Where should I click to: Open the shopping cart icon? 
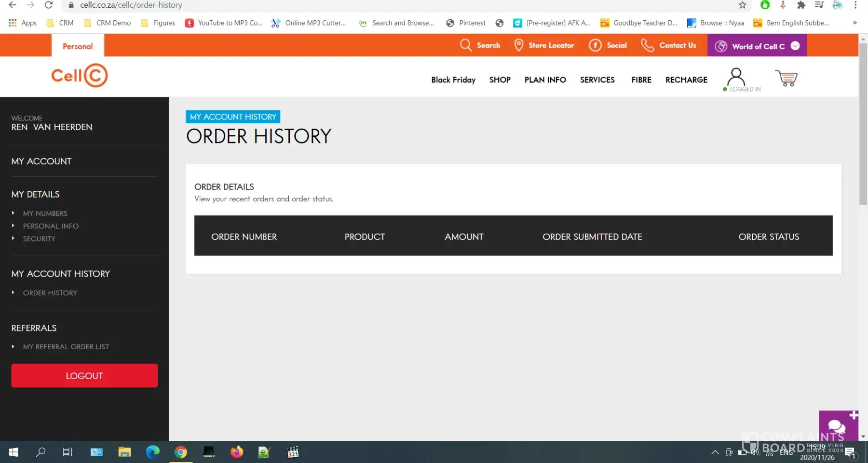[x=786, y=78]
